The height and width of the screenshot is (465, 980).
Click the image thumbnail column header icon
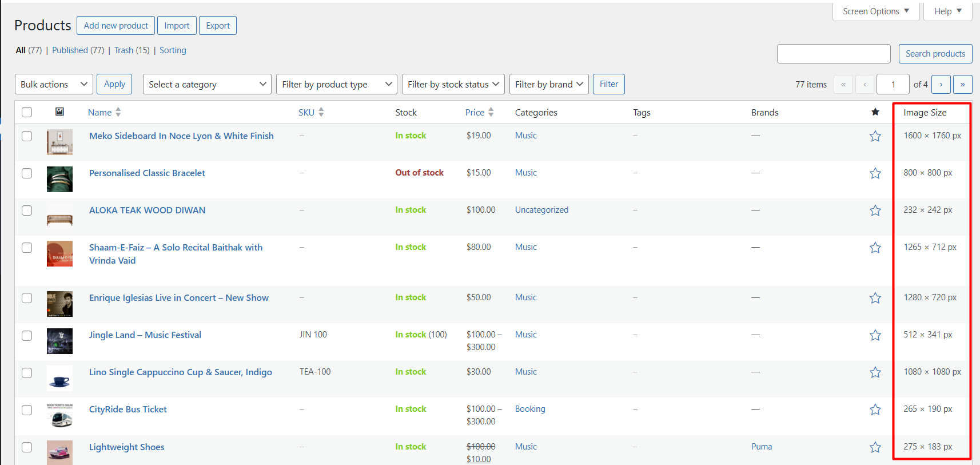[x=59, y=112]
